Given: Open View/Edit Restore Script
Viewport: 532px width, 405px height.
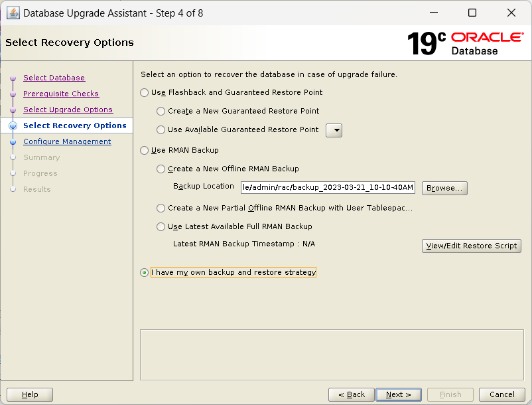Looking at the screenshot, I should click(x=471, y=246).
